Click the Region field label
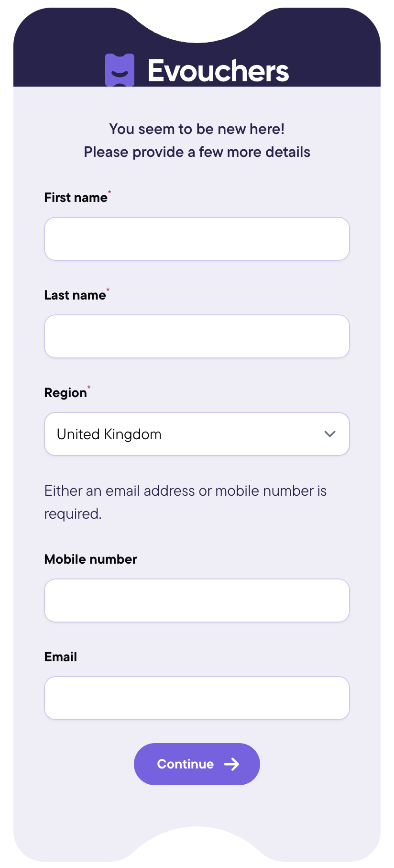This screenshot has height=868, width=394. click(66, 393)
